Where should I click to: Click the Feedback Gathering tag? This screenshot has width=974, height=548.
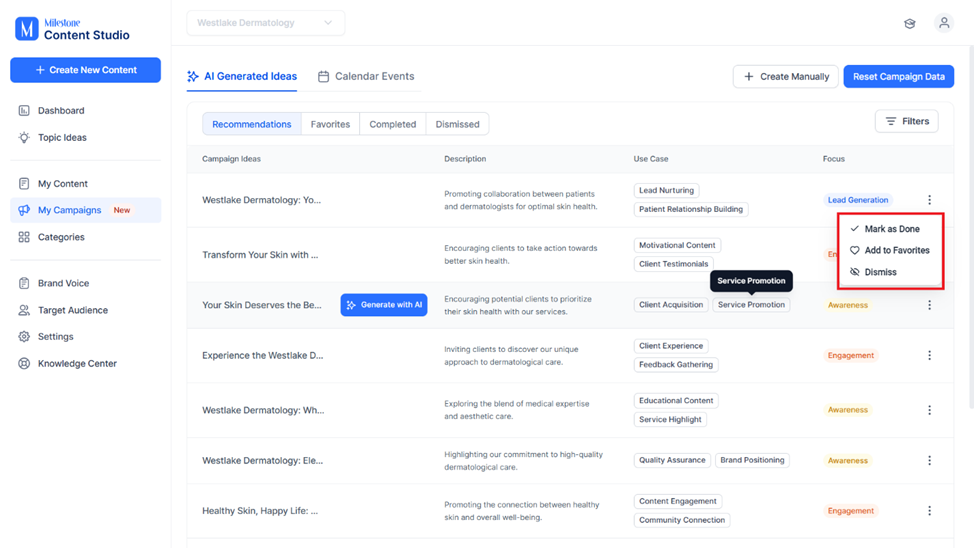click(x=676, y=365)
